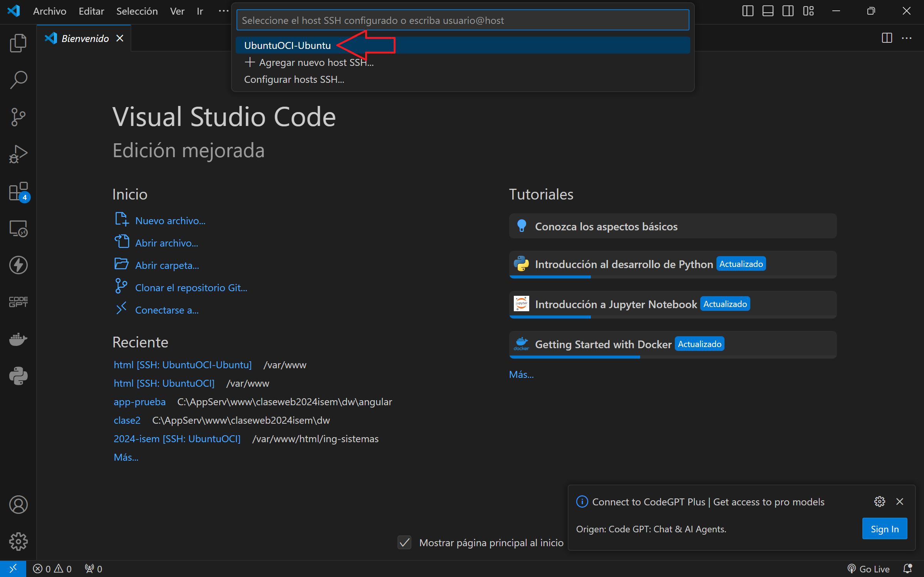Image resolution: width=924 pixels, height=577 pixels.
Task: Close the Bienvenido tab
Action: 120,38
